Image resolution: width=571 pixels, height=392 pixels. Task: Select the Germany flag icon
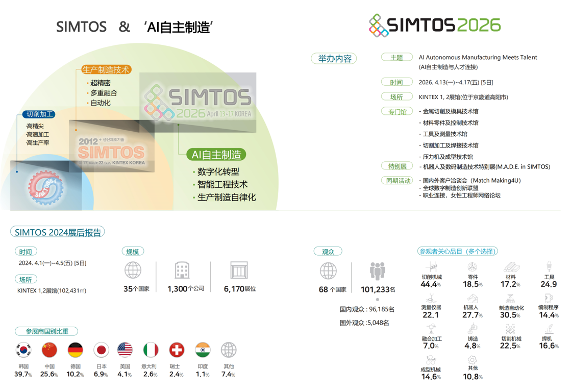pyautogui.click(x=75, y=350)
